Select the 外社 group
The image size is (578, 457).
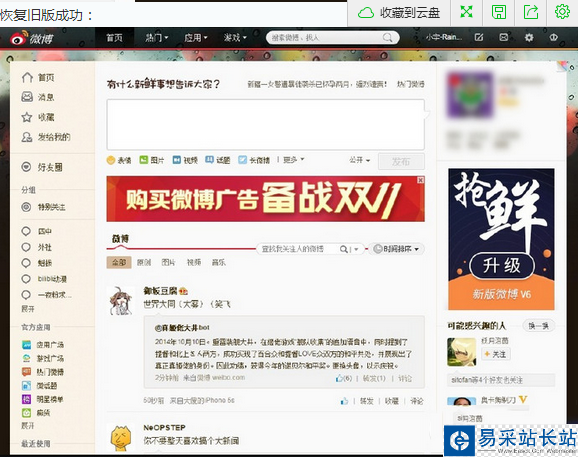click(36, 247)
